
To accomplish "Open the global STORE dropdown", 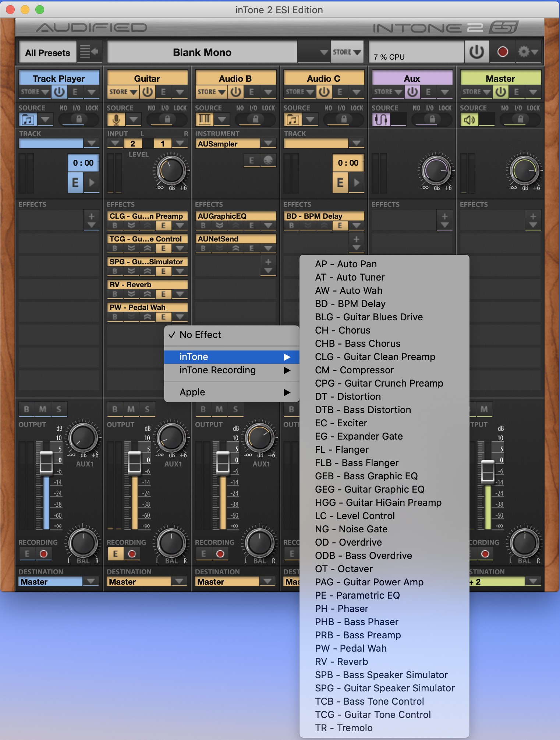I will coord(347,52).
